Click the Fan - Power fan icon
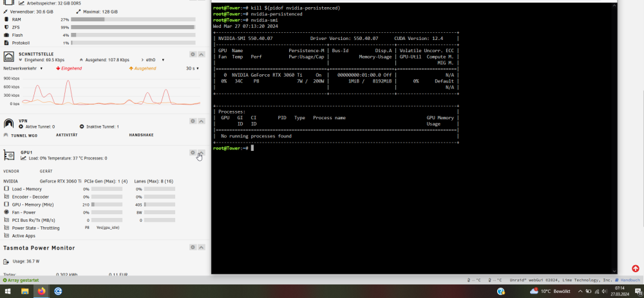 point(6,212)
